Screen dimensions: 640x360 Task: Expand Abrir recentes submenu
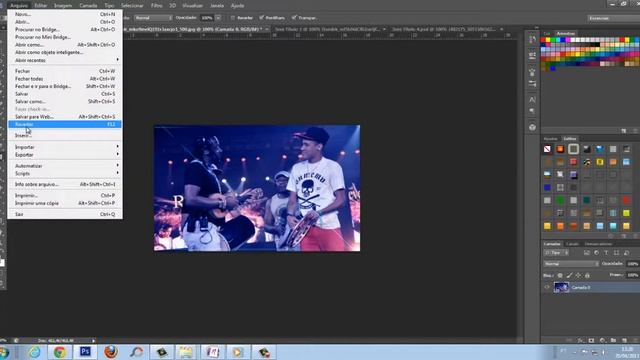[x=65, y=60]
